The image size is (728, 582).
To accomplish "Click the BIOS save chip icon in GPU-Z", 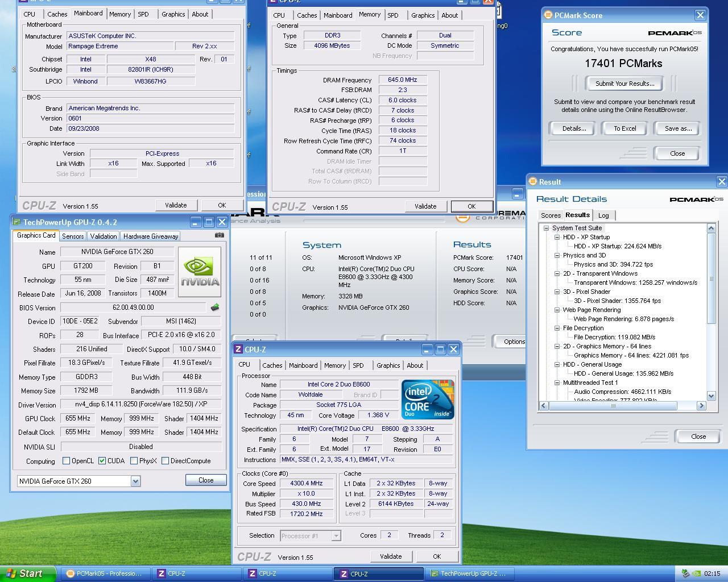I will (214, 307).
